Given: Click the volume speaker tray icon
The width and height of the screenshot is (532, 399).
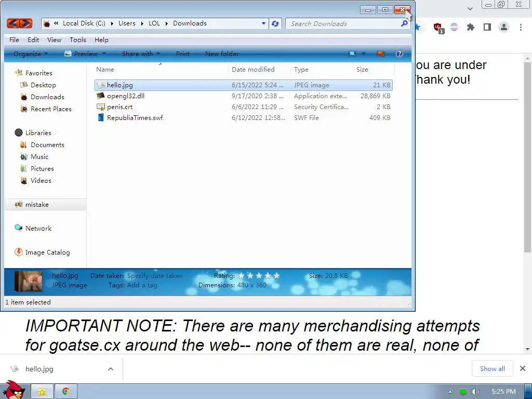Looking at the screenshot, I should (475, 392).
